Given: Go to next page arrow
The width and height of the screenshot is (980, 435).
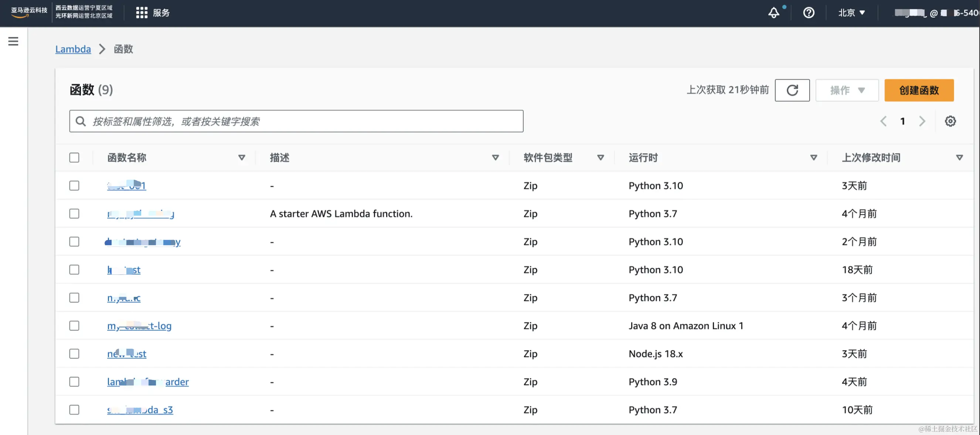Looking at the screenshot, I should 922,121.
